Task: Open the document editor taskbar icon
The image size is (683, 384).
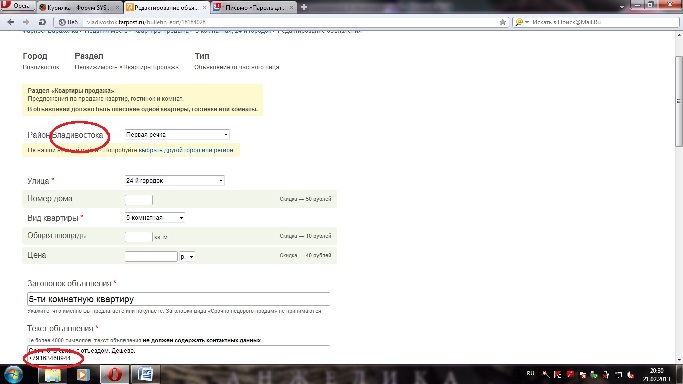Action: coord(145,374)
